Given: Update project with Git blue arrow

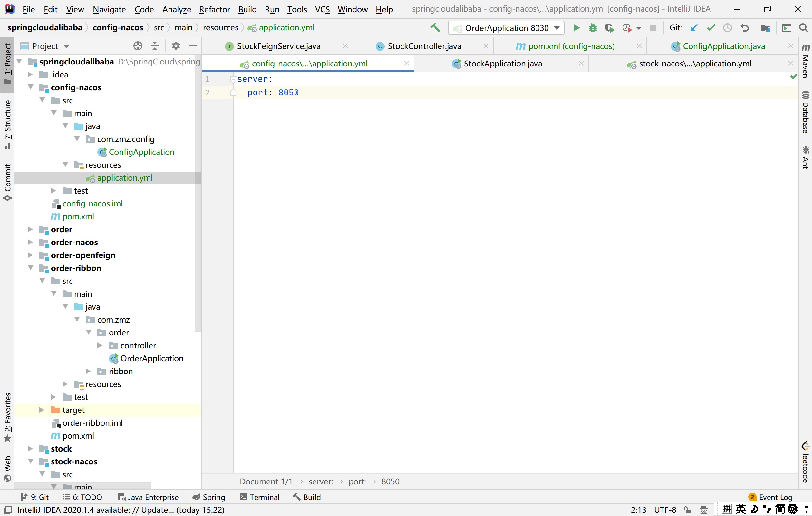Looking at the screenshot, I should pyautogui.click(x=694, y=28).
